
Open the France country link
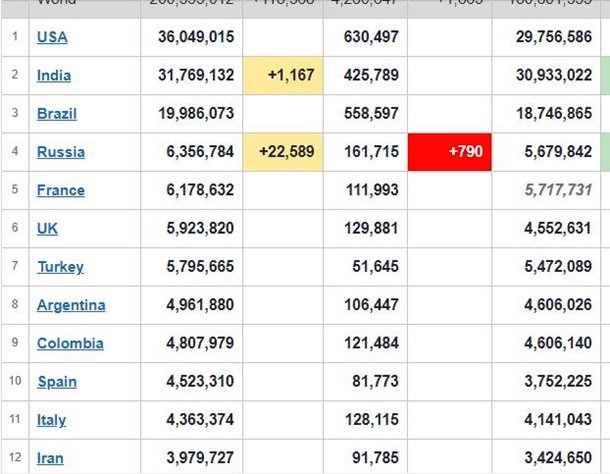(61, 190)
